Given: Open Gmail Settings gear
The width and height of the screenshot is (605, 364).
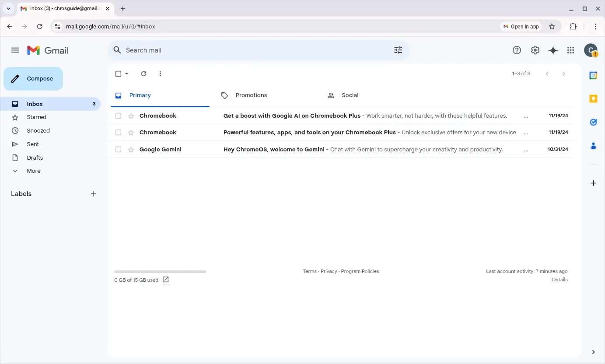Looking at the screenshot, I should [x=535, y=50].
